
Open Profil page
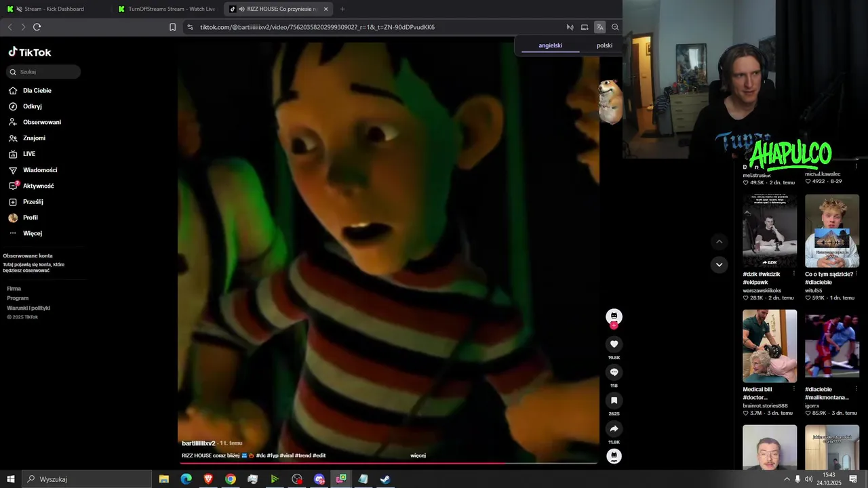[x=23, y=218]
